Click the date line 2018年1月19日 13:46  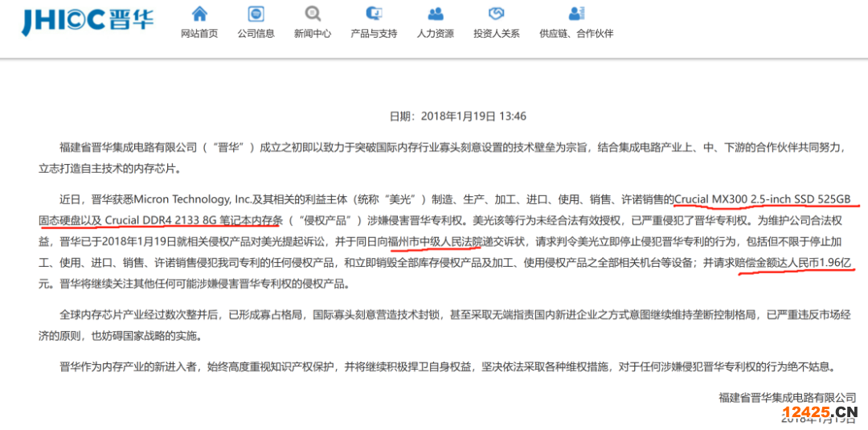(458, 117)
